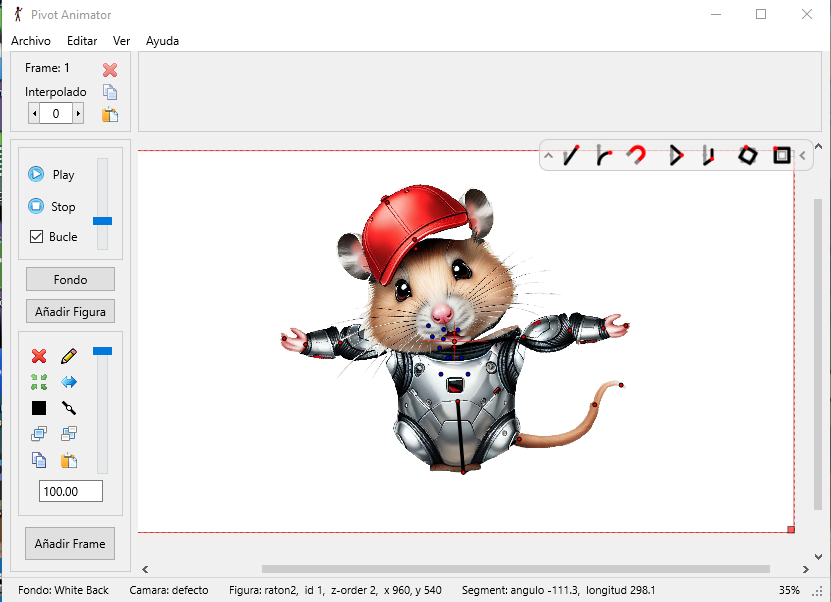Click 'Figura: raton2' status entry

pyautogui.click(x=335, y=590)
